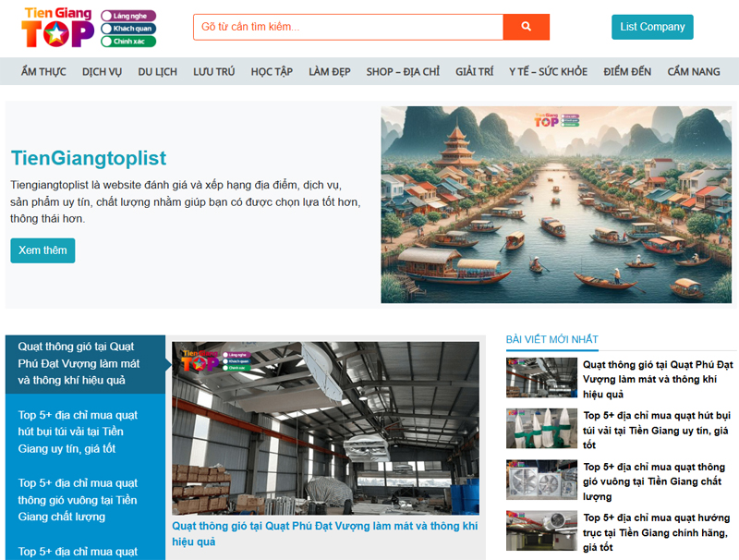Click the Xem thêm button
The image size is (739, 560).
pyautogui.click(x=42, y=250)
